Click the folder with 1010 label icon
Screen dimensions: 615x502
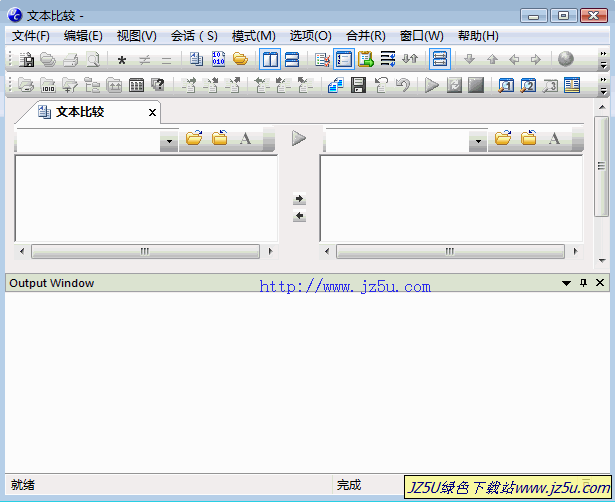48,85
